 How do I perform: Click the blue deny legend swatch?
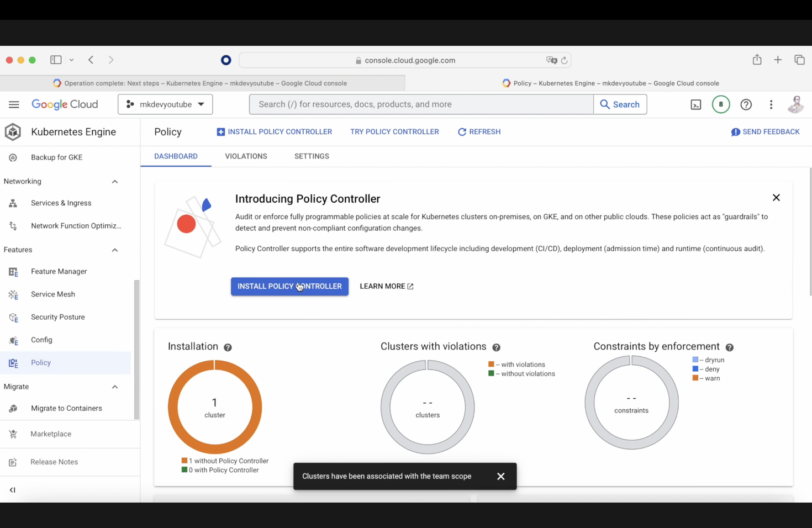(695, 369)
